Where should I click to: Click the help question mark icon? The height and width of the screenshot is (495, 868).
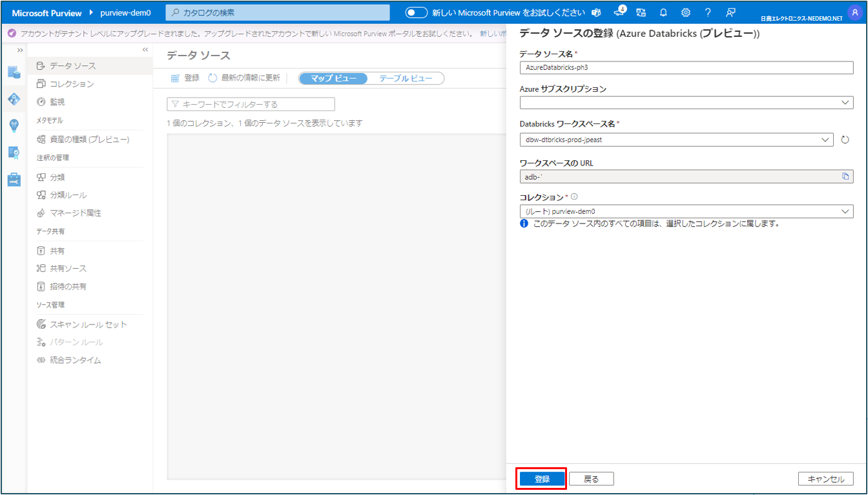pos(708,12)
